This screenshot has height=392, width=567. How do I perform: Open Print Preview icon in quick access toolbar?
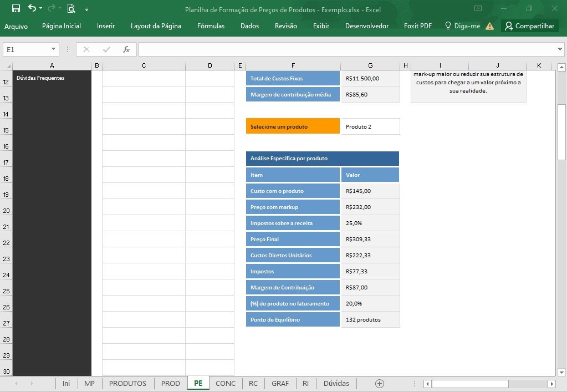pos(71,8)
